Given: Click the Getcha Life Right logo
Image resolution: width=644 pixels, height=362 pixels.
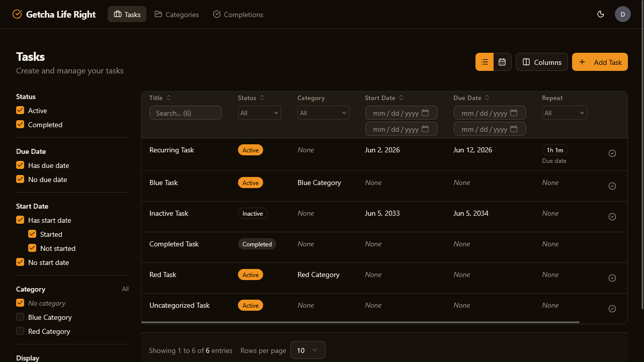Looking at the screenshot, I should (x=54, y=14).
